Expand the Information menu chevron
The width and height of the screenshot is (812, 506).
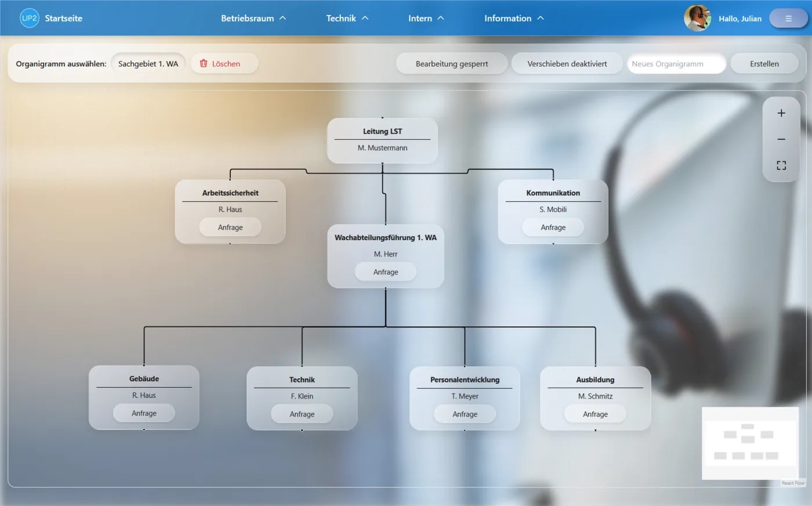(541, 18)
